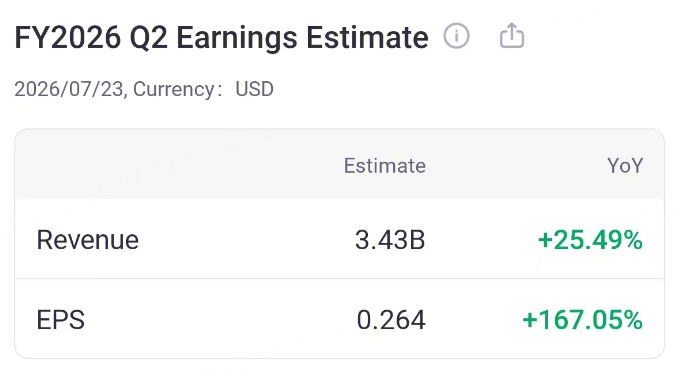Click the blank space between EPS and 0.264
This screenshot has width=678, height=369.
click(221, 320)
